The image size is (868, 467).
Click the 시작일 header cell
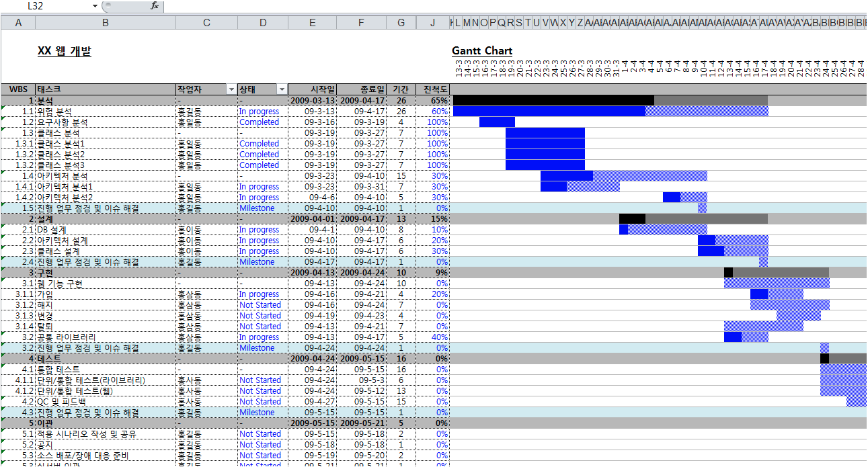coord(313,89)
